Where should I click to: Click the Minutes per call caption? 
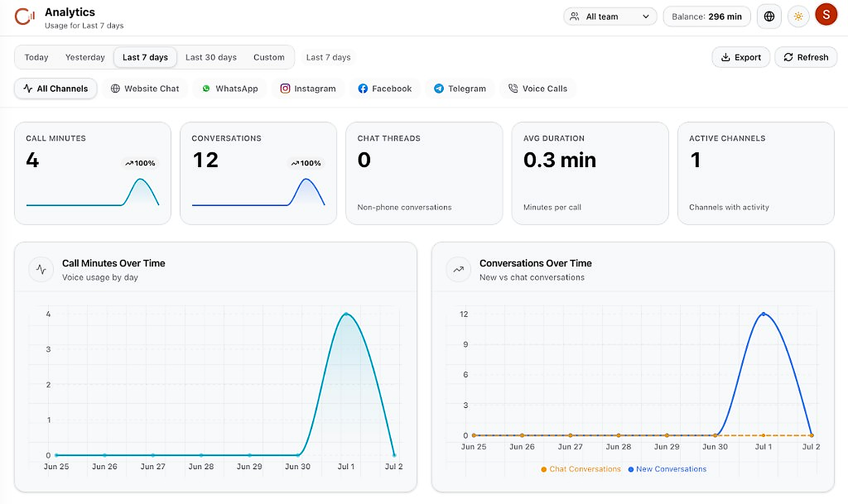click(552, 207)
